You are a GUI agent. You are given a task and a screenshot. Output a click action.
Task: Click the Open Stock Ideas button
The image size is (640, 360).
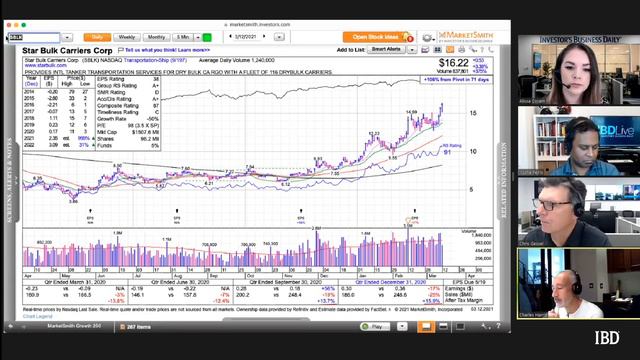pos(375,37)
